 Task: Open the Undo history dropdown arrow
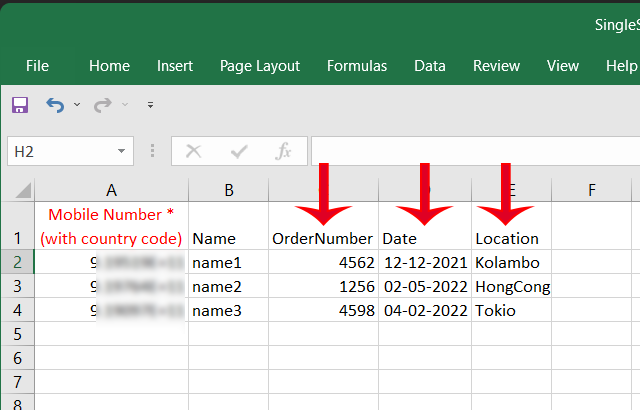pos(77,105)
